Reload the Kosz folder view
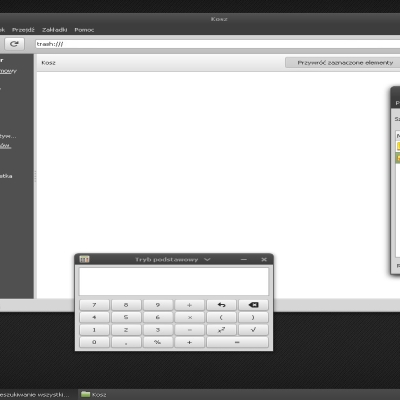 click(x=14, y=44)
